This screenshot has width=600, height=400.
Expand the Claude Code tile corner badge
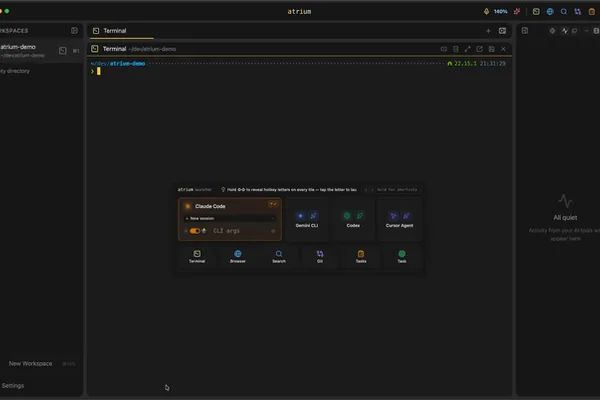(x=272, y=204)
